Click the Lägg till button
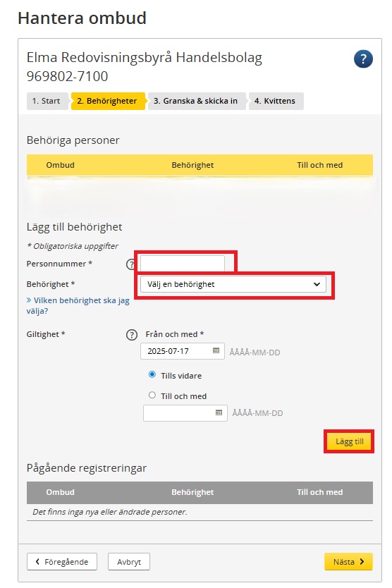This screenshot has width=392, height=588. point(349,441)
